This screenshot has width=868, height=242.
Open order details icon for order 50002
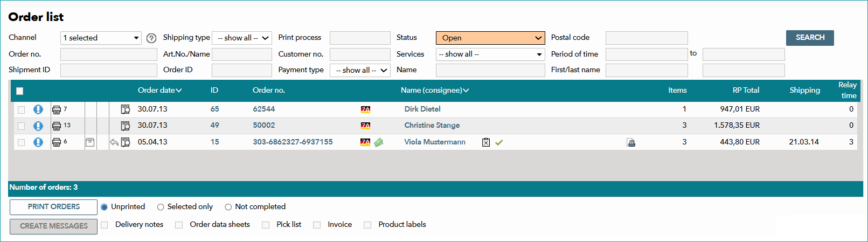[x=126, y=126]
